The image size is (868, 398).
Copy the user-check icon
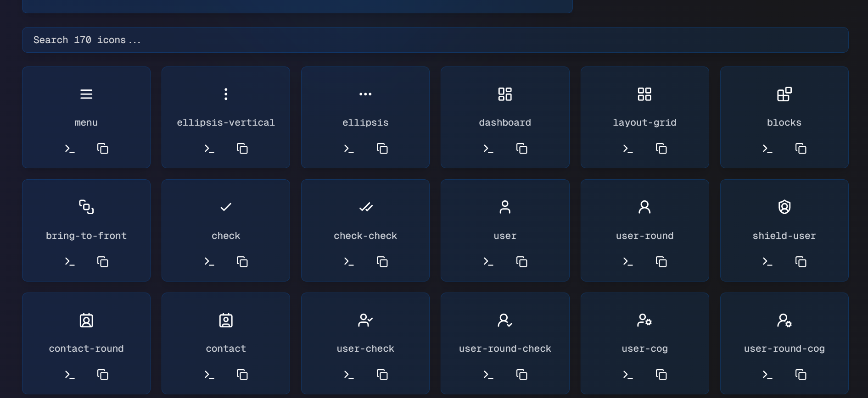click(382, 375)
